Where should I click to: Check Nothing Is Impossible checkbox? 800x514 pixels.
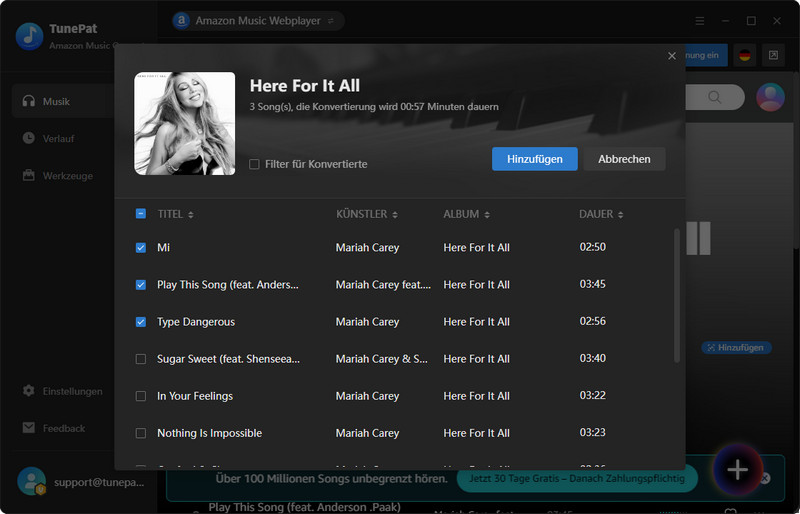[x=141, y=433]
